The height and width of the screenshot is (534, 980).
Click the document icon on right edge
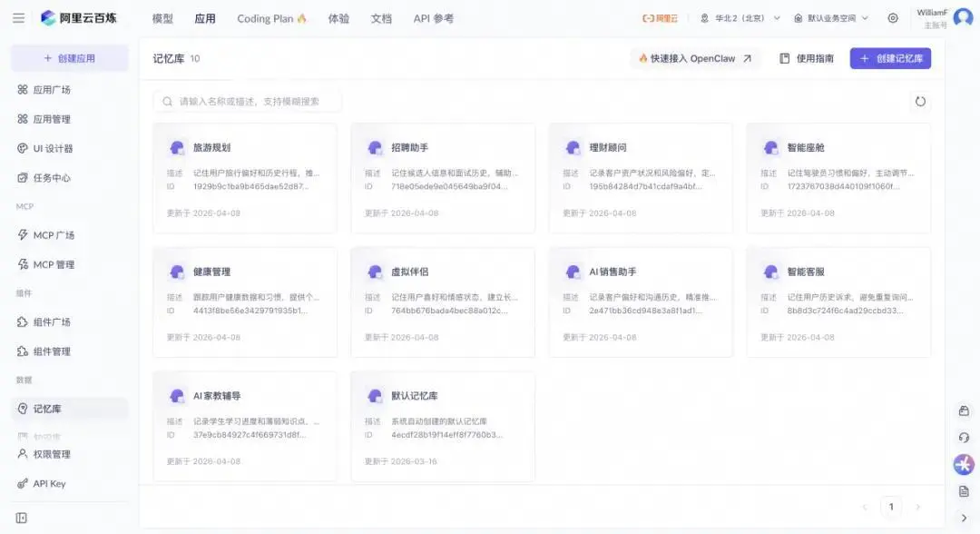point(964,491)
